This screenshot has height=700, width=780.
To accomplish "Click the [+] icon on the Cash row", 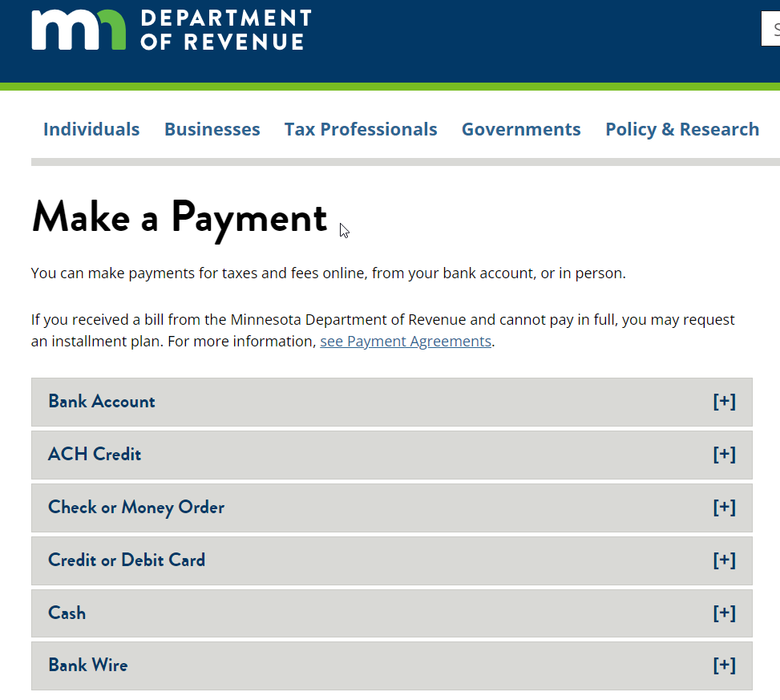I will [724, 613].
